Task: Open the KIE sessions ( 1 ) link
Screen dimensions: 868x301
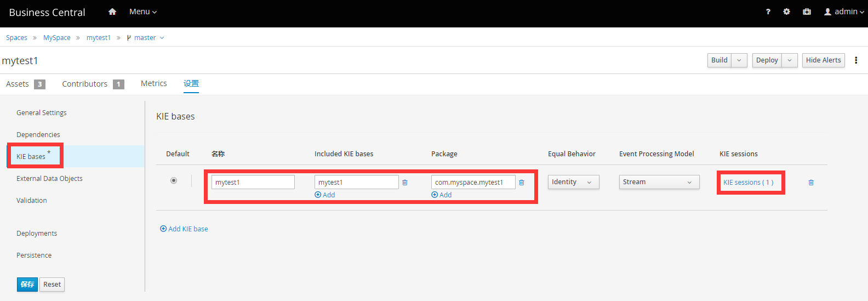Action: 749,182
